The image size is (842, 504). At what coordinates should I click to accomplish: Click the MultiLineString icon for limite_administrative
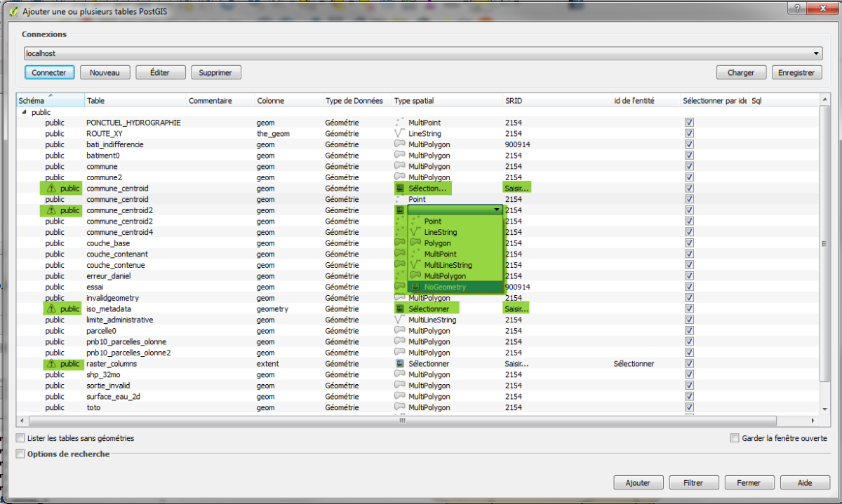click(x=400, y=320)
